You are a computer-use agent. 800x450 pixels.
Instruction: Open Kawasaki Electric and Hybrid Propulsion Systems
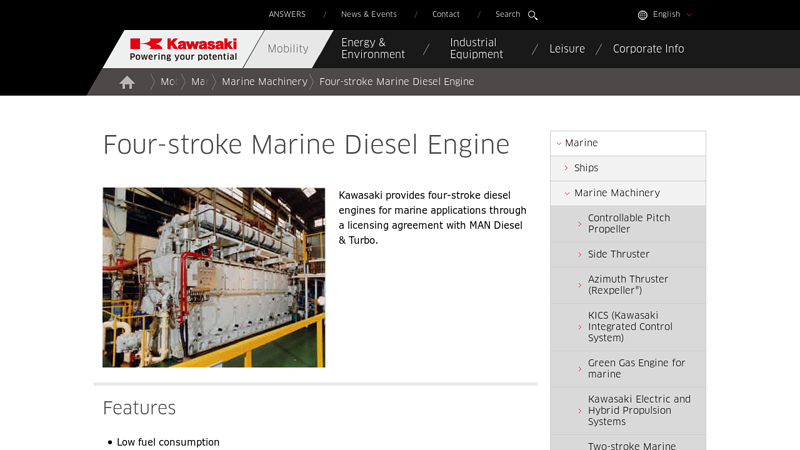[628, 410]
